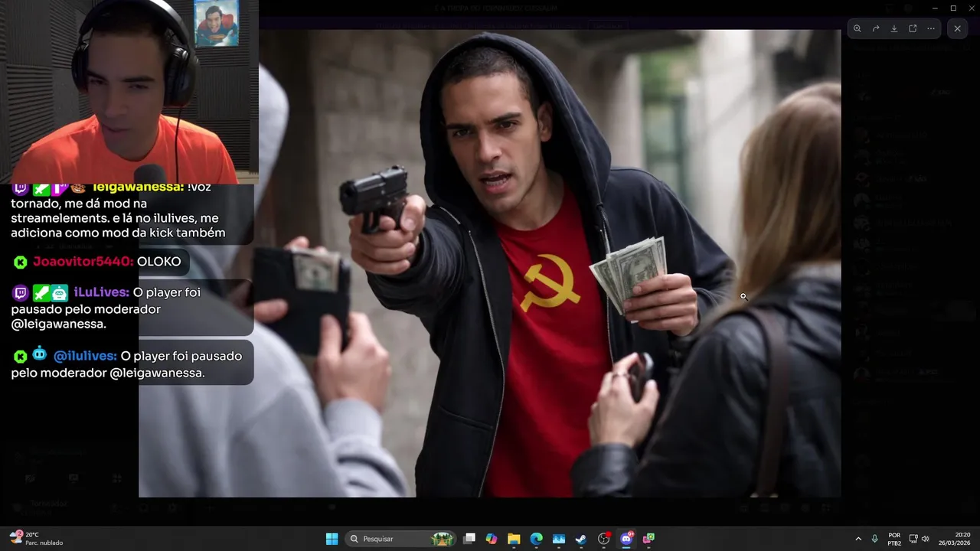Launch Copilot from the taskbar
The width and height of the screenshot is (980, 551).
point(492,539)
